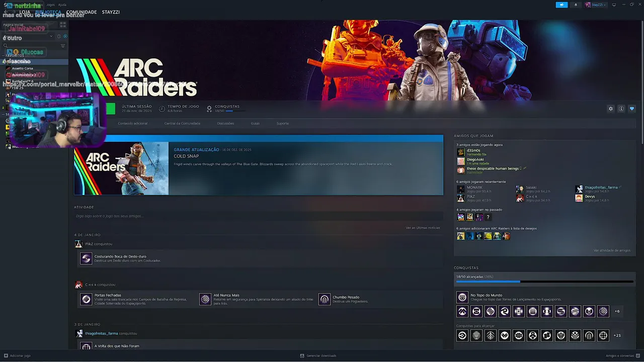Select Automobilista 2 in the library list

coord(24,75)
